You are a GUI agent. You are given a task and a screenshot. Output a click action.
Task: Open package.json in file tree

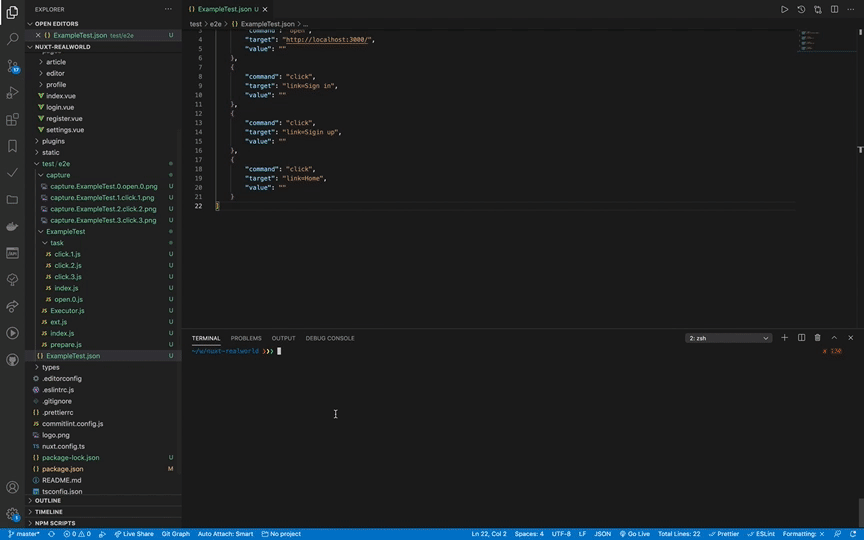pos(63,469)
